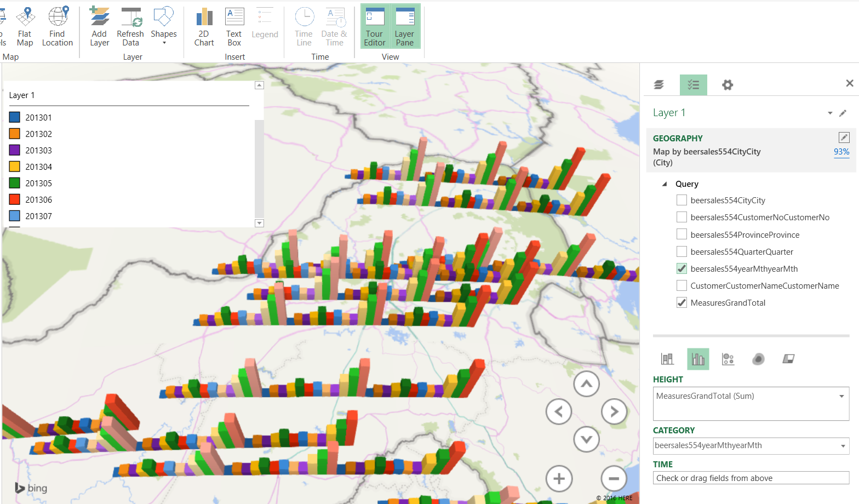Select the clustered column chart type
This screenshot has width=859, height=504.
698,359
